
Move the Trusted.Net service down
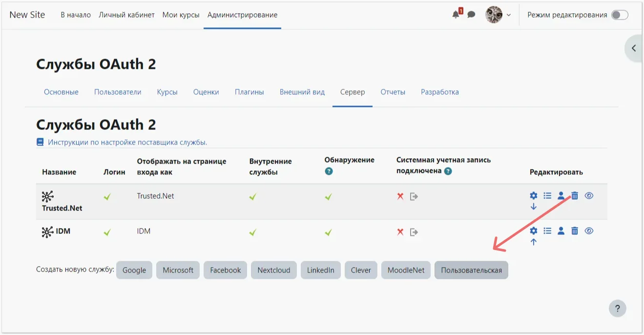533,206
